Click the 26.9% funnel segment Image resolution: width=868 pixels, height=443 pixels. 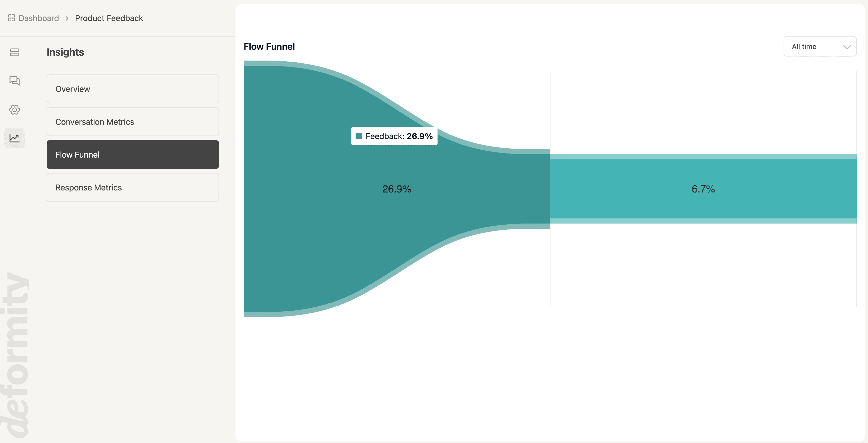[397, 189]
